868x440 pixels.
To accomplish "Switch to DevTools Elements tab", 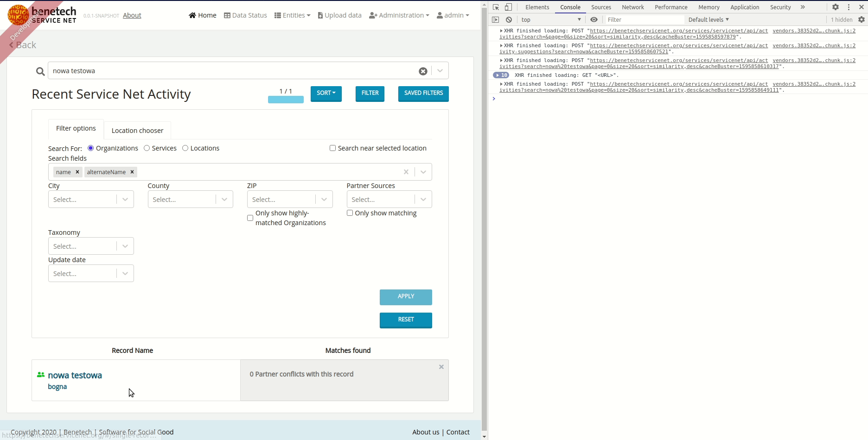I will coord(537,7).
